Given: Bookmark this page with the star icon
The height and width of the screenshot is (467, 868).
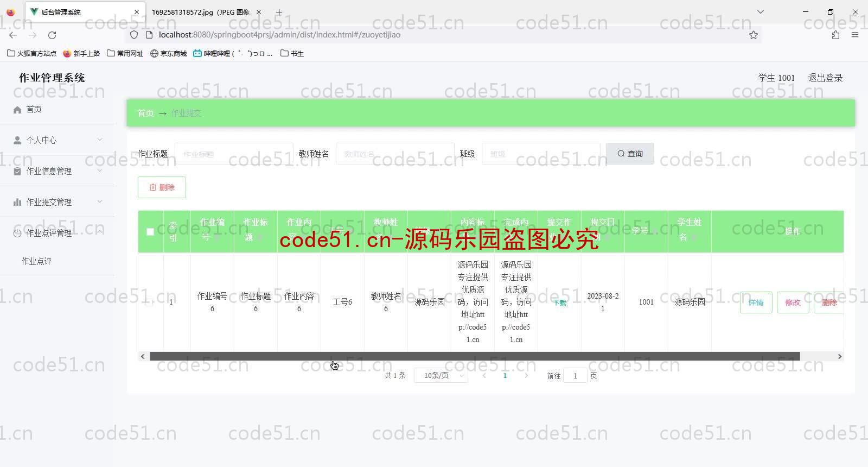Looking at the screenshot, I should pyautogui.click(x=754, y=35).
